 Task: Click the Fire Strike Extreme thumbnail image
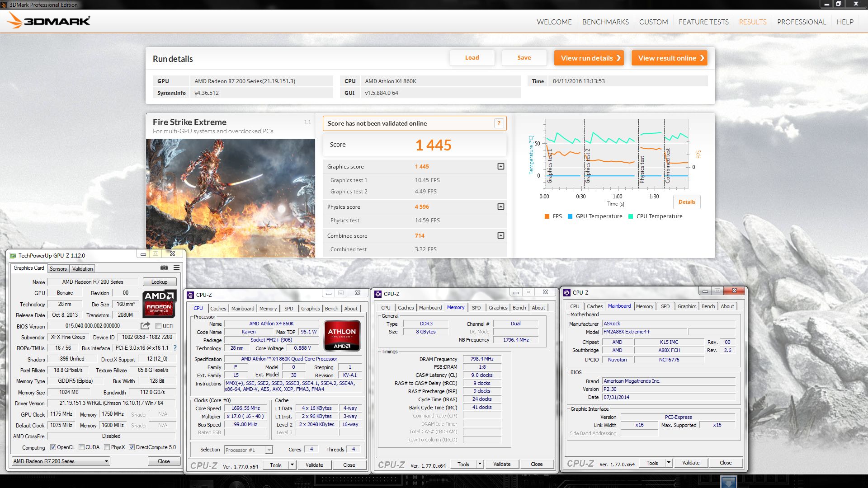coord(231,198)
